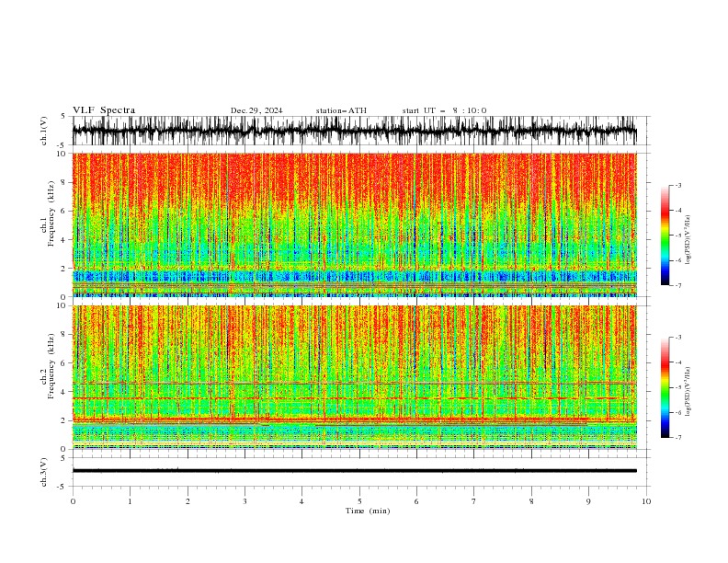Click the "start UT = 8 :10: 0" text
The image size is (728, 563).
coord(444,110)
